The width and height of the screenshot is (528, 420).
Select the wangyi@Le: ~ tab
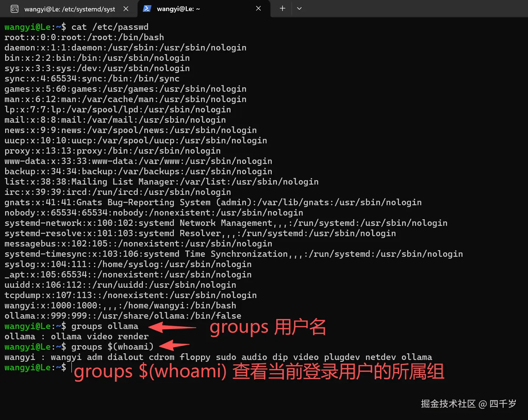[179, 8]
